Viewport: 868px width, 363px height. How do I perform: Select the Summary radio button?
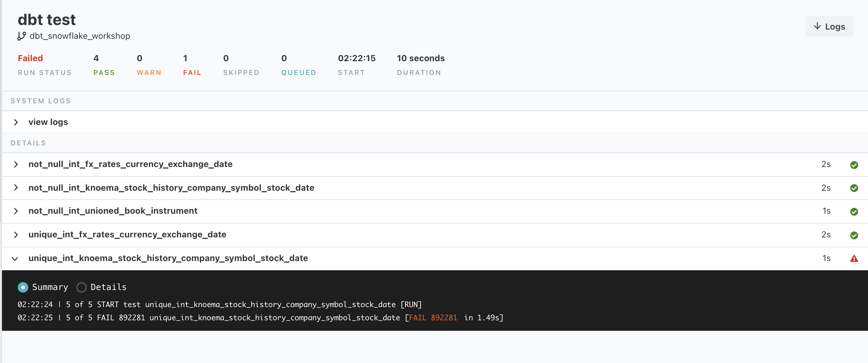(23, 287)
